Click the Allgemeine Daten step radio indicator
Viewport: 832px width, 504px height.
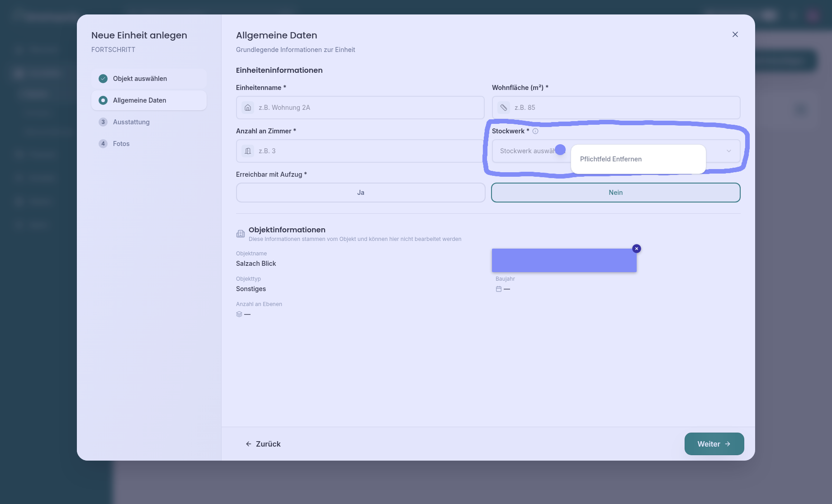click(103, 100)
